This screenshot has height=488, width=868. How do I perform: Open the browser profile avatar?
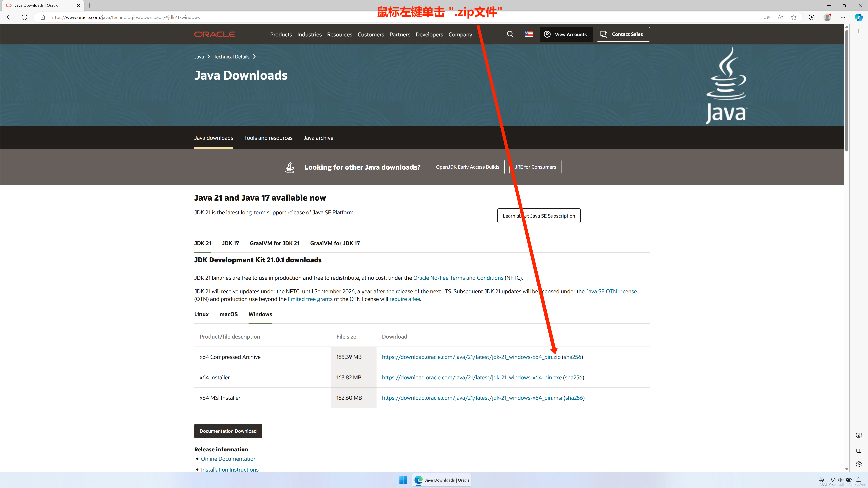[827, 17]
